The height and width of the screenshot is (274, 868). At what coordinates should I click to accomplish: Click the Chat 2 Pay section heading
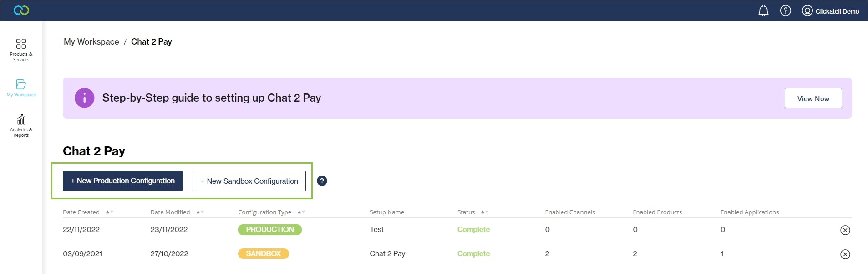pyautogui.click(x=94, y=151)
